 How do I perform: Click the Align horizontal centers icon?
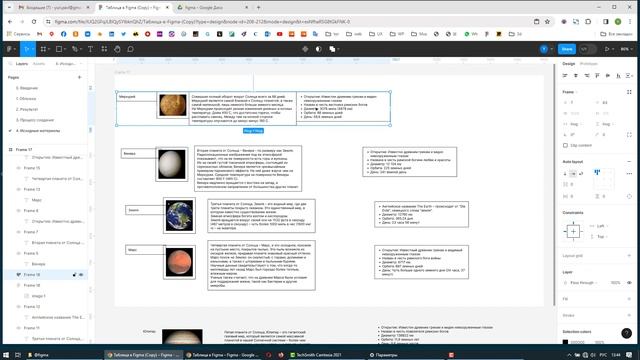(576, 76)
